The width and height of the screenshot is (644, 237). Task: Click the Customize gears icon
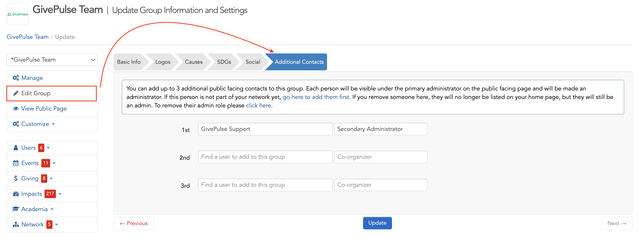(16, 124)
